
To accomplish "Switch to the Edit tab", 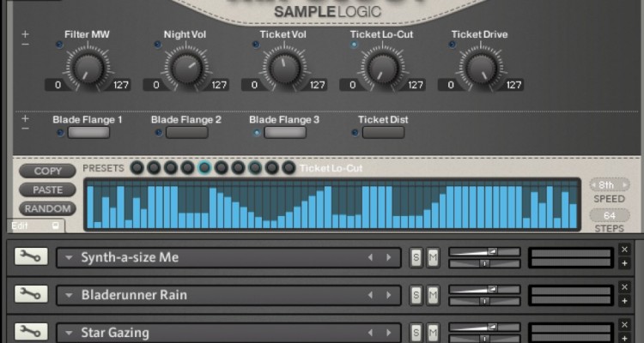I will tap(20, 226).
